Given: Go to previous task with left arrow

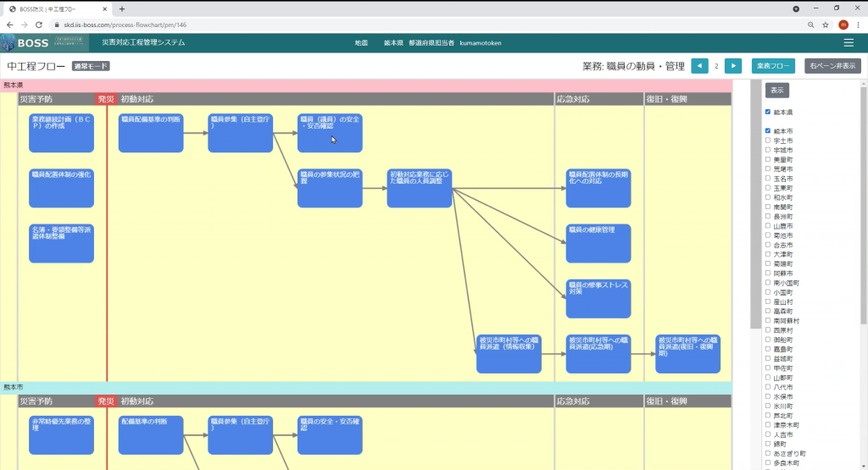Looking at the screenshot, I should [699, 66].
